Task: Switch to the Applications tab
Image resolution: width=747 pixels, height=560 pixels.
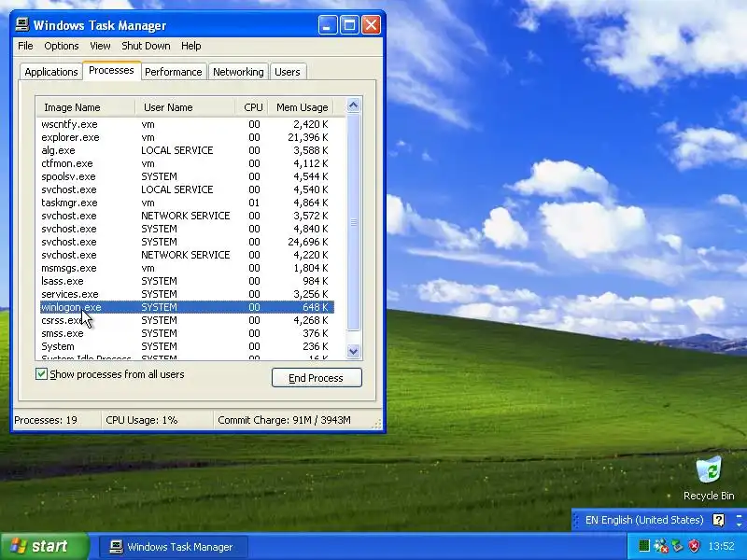Action: 51,72
